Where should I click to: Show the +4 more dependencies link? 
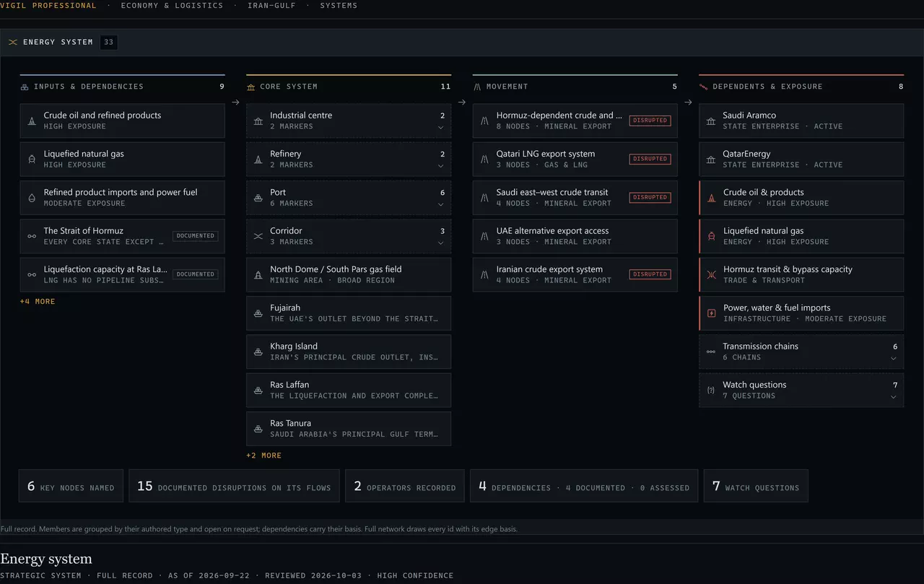[x=38, y=301]
